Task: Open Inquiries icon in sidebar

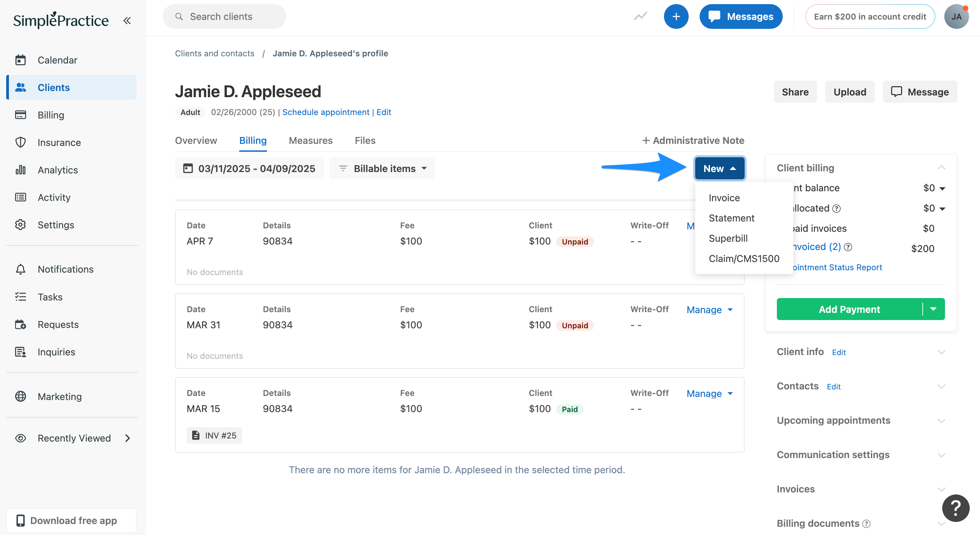Action: click(x=21, y=352)
